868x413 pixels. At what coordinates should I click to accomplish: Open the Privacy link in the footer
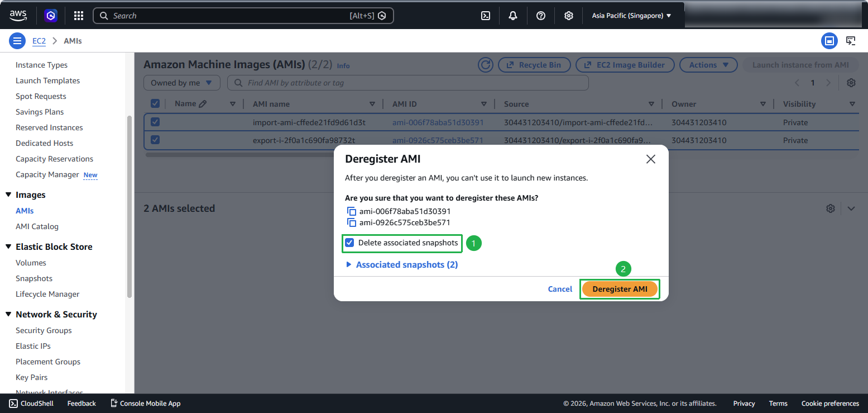[x=744, y=403]
